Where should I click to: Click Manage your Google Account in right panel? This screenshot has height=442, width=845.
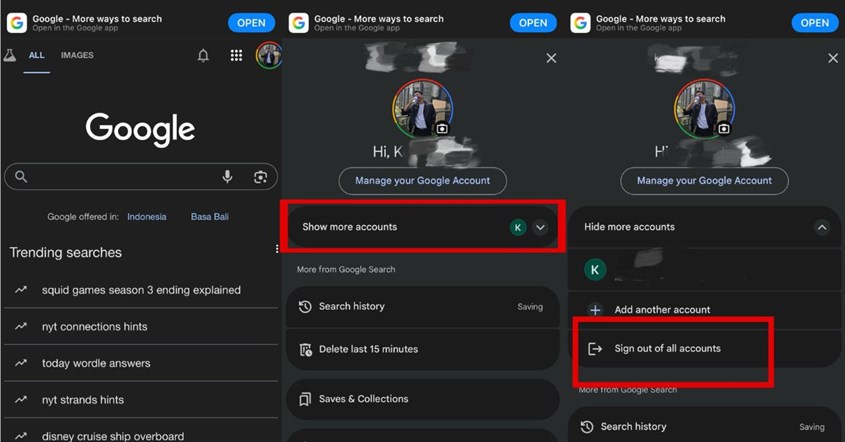coord(704,181)
